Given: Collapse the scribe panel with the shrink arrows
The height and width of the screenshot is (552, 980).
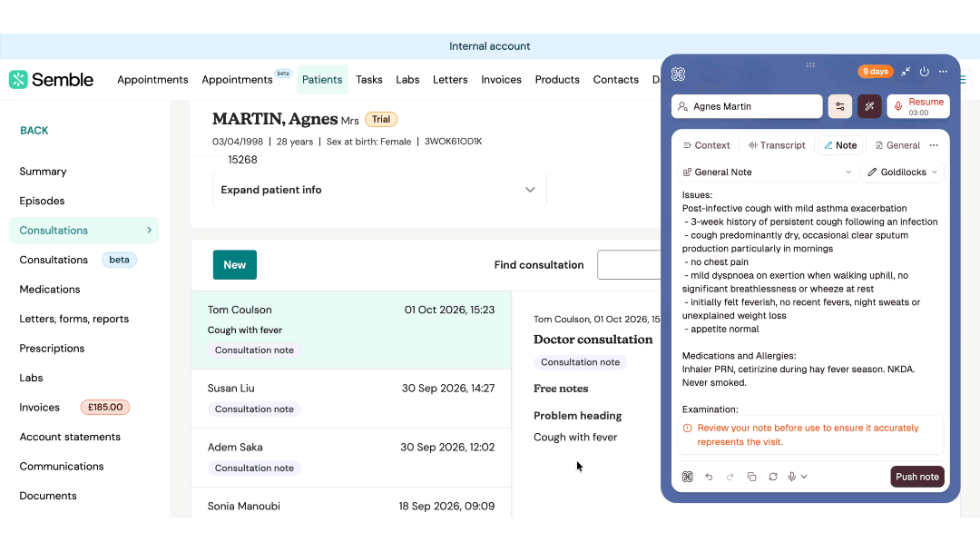Looking at the screenshot, I should tap(906, 71).
